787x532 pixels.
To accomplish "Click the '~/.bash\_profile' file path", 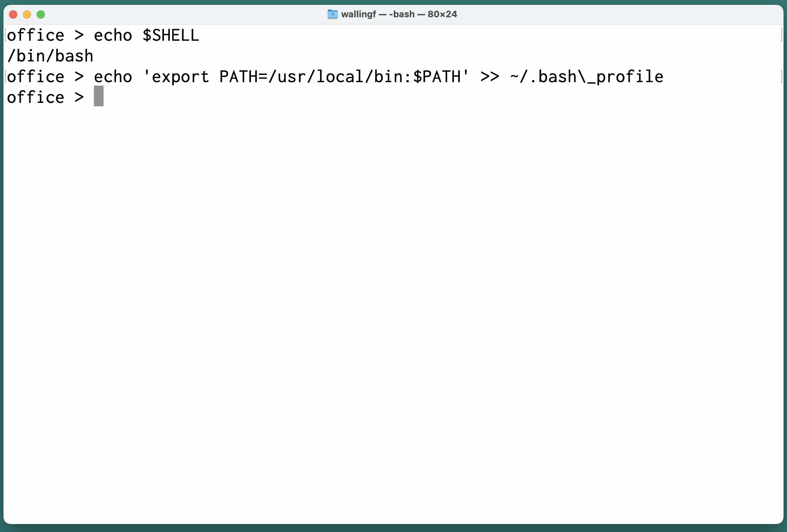I will tap(587, 77).
